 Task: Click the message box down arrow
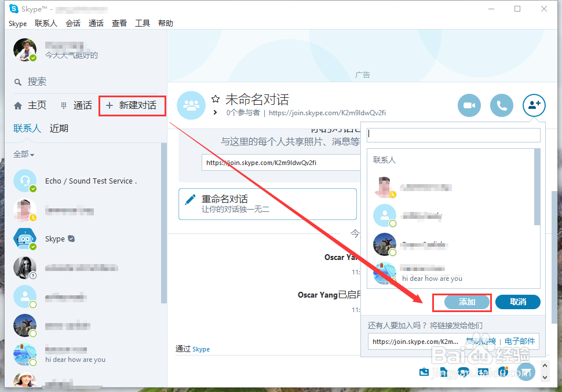coord(545,378)
